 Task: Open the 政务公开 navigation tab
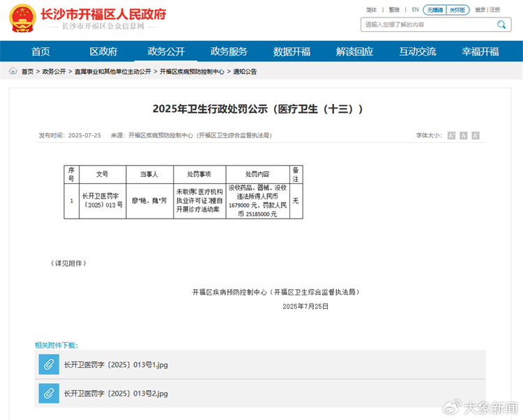[x=166, y=52]
